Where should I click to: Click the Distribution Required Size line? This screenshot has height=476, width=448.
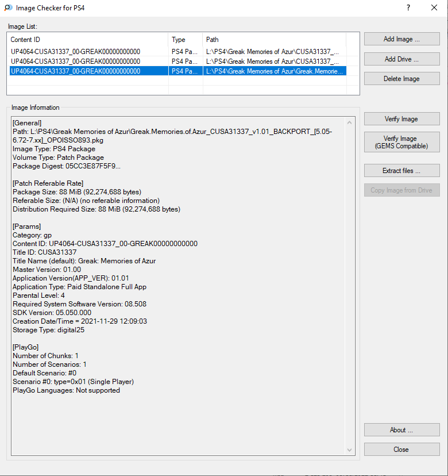pyautogui.click(x=96, y=209)
